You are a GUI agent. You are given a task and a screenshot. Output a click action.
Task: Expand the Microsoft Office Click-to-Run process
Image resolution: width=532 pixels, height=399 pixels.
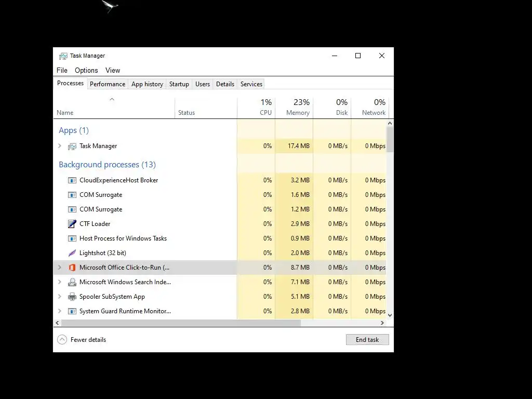tap(60, 268)
